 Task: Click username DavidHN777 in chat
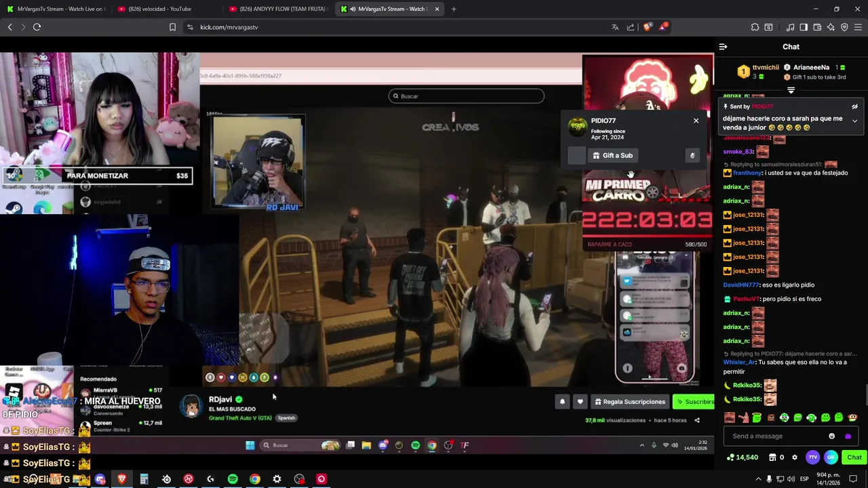[741, 285]
